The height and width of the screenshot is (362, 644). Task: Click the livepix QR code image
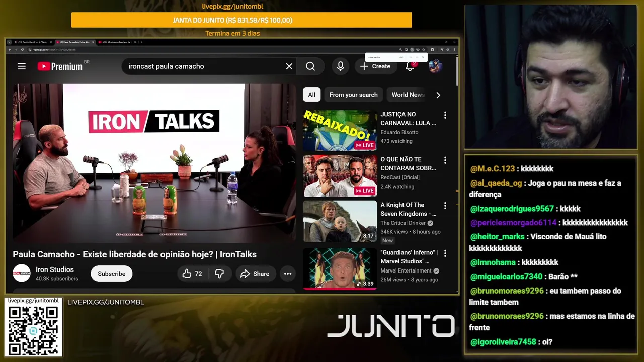(x=33, y=330)
